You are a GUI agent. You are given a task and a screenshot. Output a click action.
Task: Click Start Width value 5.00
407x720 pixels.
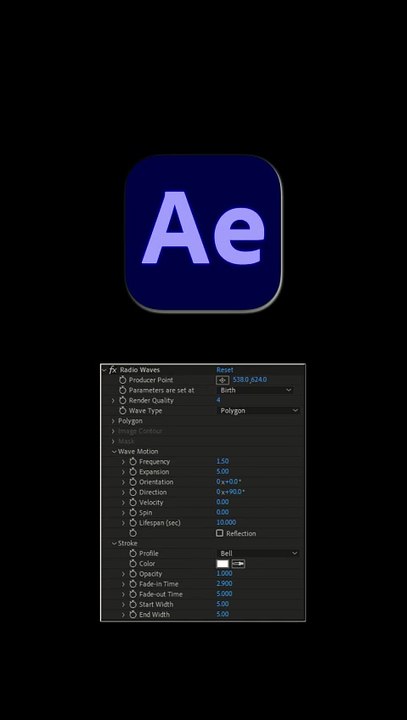222,604
